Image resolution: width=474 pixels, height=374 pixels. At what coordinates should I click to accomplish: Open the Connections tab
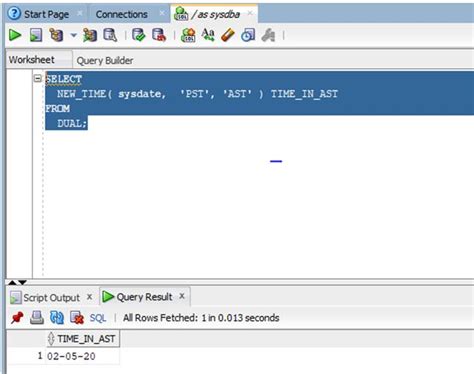[x=121, y=14]
